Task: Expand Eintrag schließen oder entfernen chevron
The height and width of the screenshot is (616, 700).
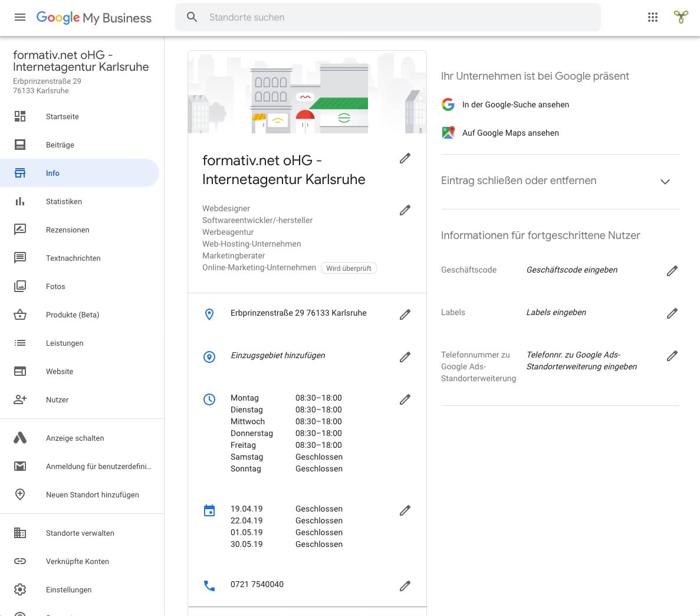Action: point(665,181)
